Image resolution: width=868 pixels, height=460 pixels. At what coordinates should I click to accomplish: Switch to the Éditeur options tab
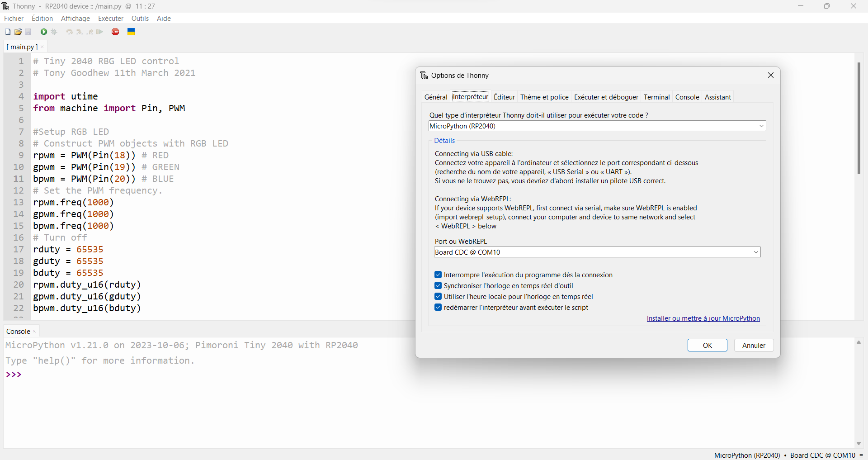click(504, 97)
